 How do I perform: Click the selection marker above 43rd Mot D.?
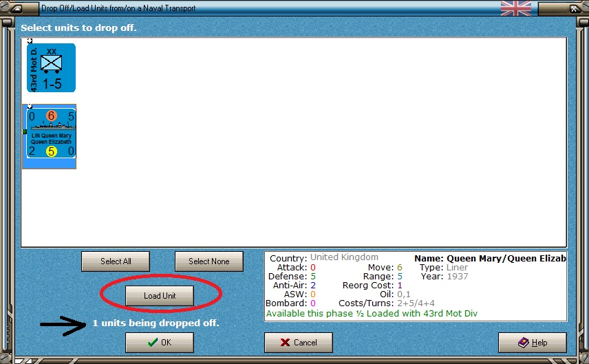[30, 41]
